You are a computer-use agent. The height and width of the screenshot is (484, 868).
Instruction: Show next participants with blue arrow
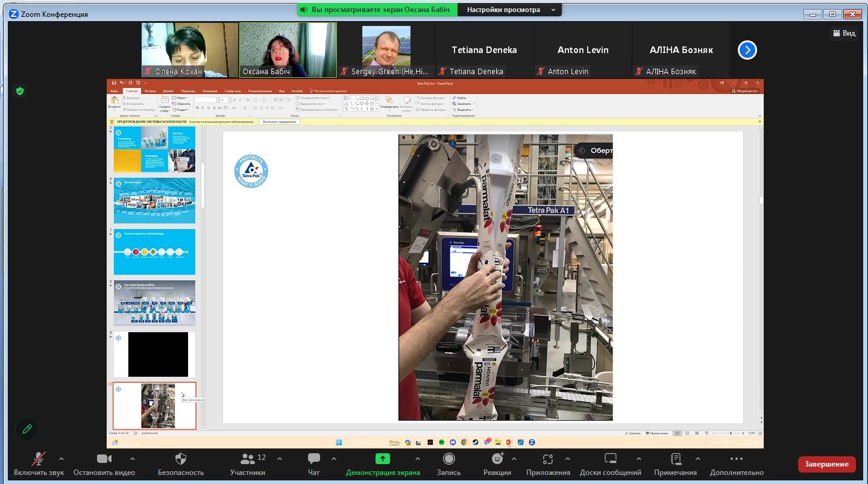747,50
